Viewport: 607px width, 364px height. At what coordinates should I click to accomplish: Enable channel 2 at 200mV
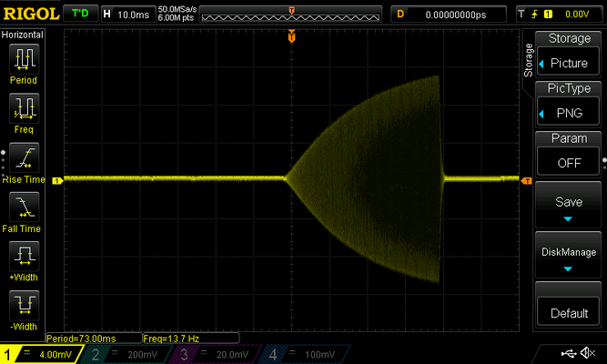click(126, 354)
